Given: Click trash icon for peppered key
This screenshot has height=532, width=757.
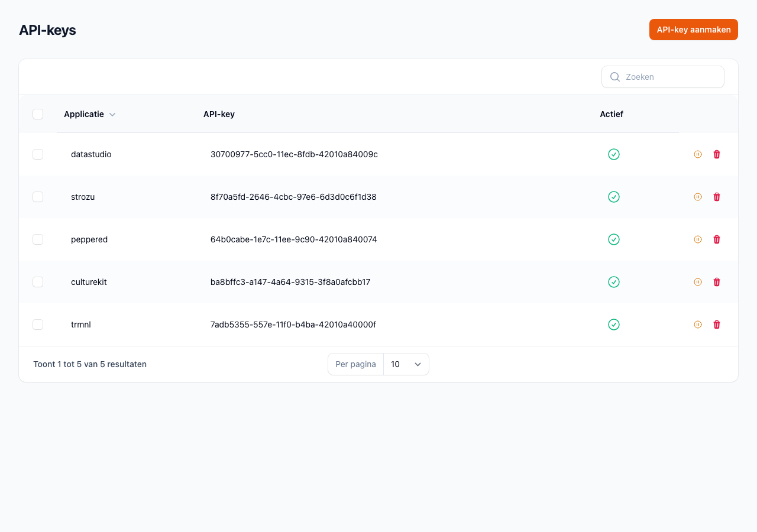Looking at the screenshot, I should tap(717, 239).
